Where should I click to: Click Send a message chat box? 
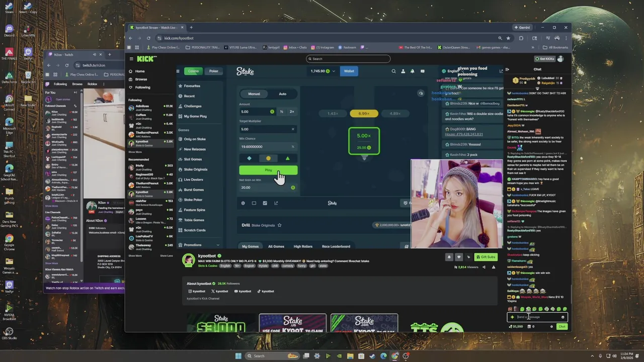537,317
